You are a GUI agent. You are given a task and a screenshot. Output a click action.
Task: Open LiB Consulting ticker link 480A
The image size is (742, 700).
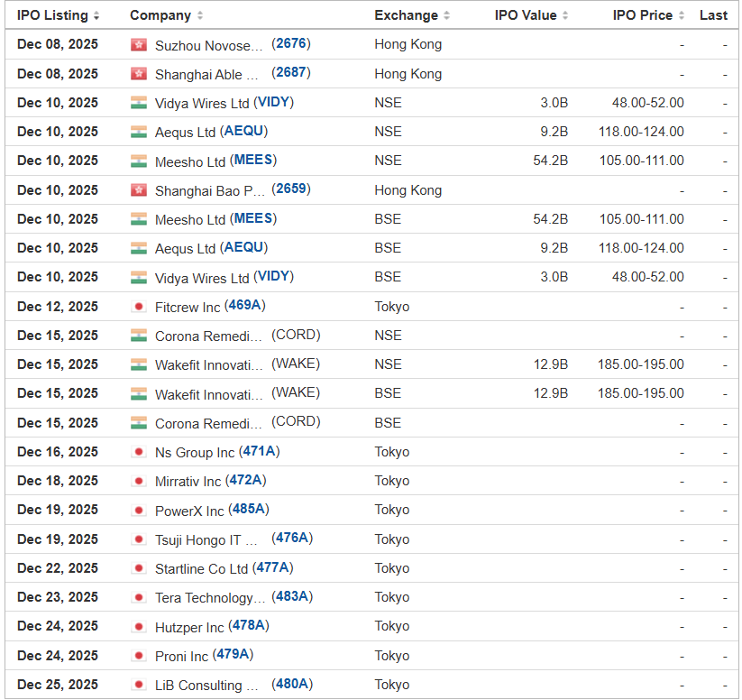292,684
